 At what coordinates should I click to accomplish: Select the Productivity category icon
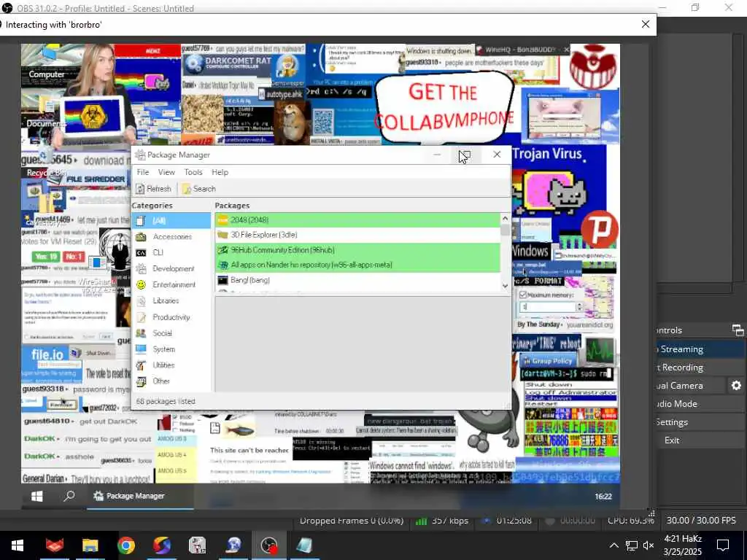(141, 317)
